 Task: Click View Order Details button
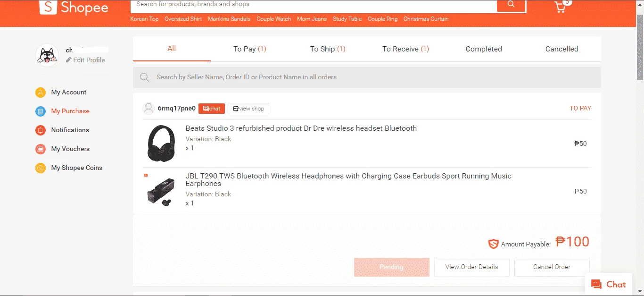coord(472,267)
